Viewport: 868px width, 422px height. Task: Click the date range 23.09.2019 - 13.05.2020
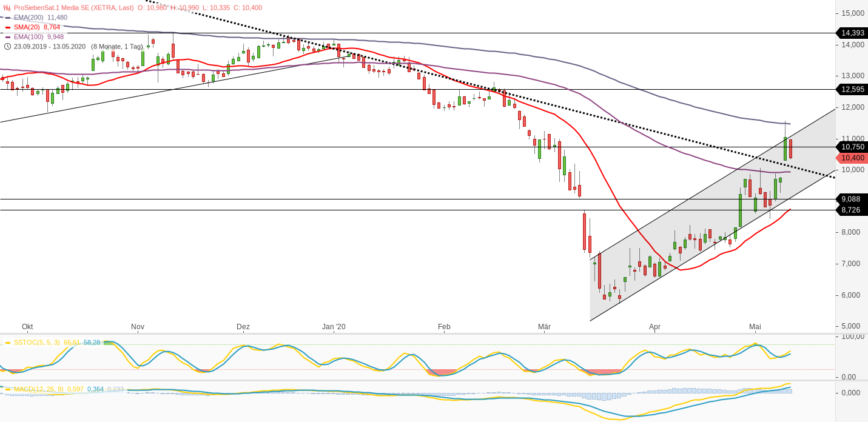(x=50, y=47)
